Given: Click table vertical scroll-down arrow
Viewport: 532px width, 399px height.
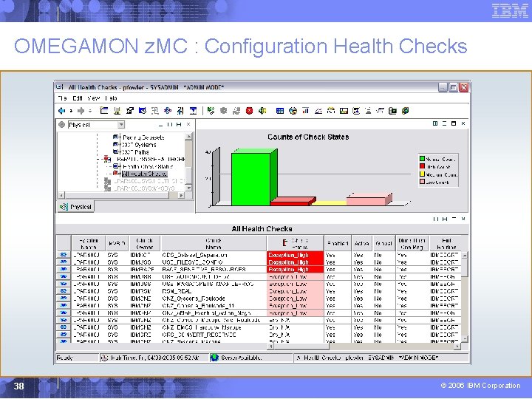Looking at the screenshot, I should point(465,338).
